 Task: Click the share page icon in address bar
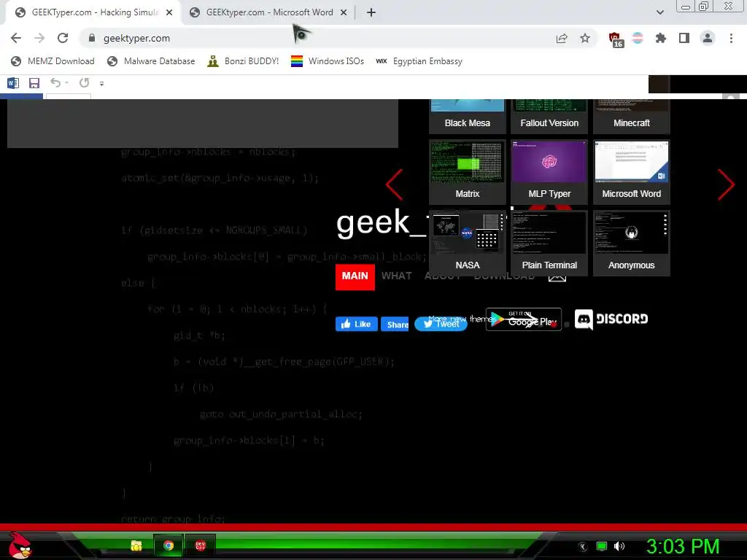[562, 38]
